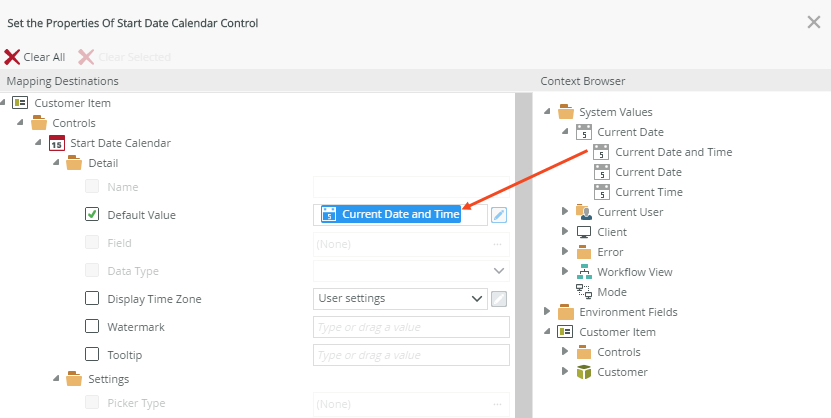Click the Tooltip value input field
This screenshot has height=418, width=831.
coord(411,355)
